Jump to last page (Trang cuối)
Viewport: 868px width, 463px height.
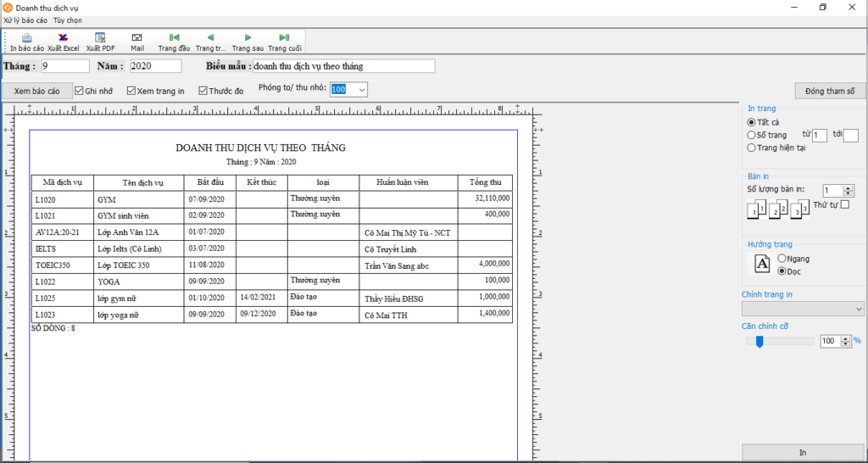pos(284,38)
